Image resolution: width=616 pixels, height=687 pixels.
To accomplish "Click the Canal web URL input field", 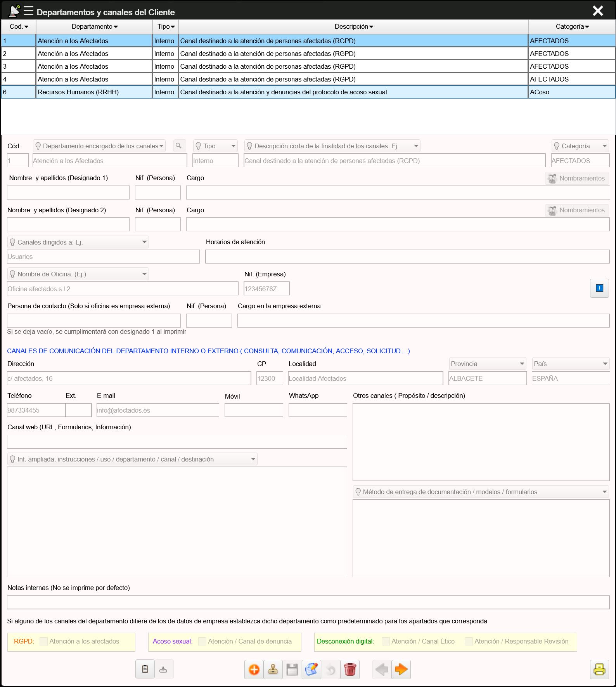I will (x=177, y=442).
